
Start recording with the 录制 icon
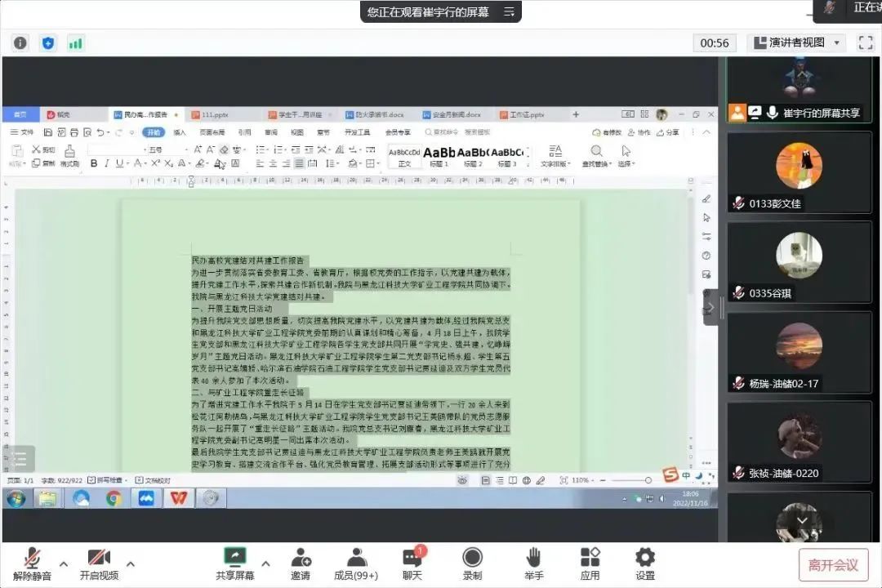pos(472,559)
